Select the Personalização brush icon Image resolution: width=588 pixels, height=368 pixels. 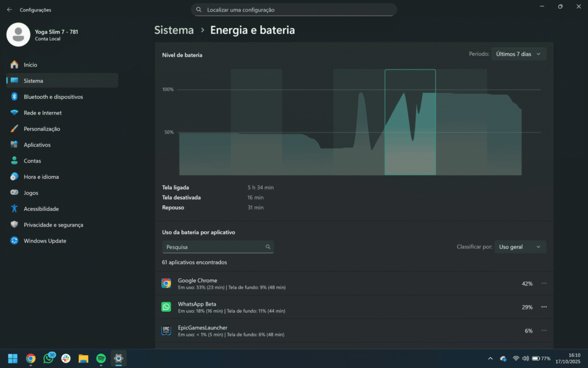(15, 129)
